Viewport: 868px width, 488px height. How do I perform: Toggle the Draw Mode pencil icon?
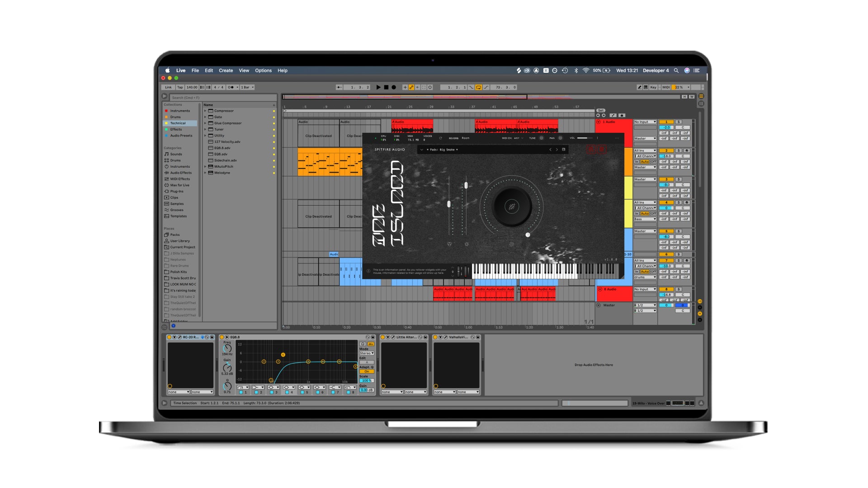(639, 87)
